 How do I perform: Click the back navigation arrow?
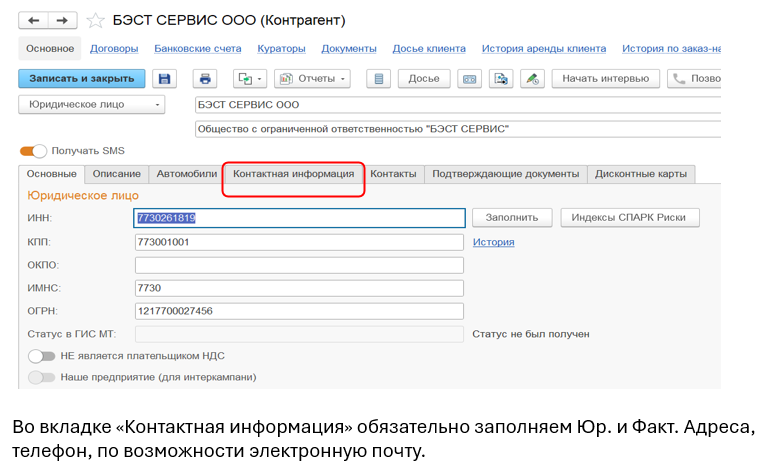35,20
